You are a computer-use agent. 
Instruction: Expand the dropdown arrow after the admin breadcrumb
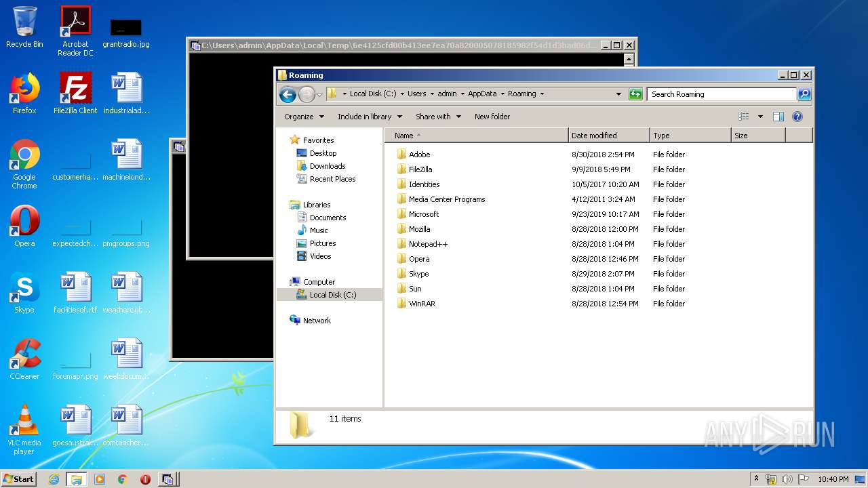click(462, 94)
